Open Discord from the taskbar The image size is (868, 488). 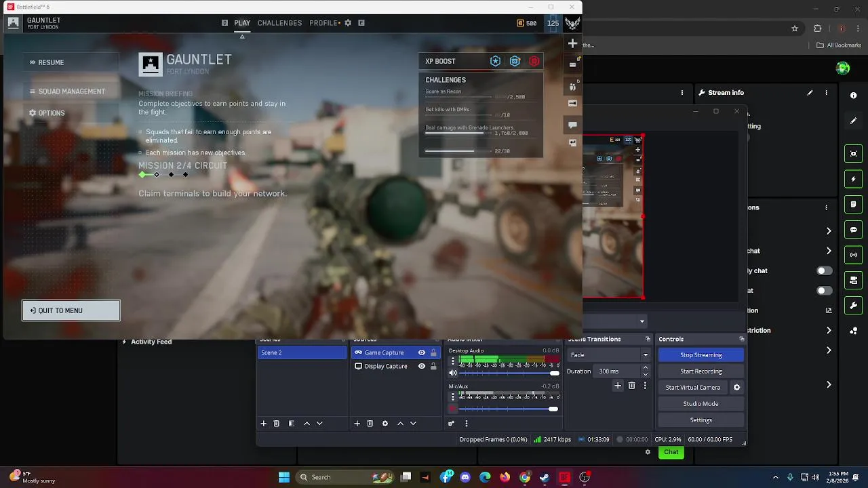pyautogui.click(x=465, y=477)
